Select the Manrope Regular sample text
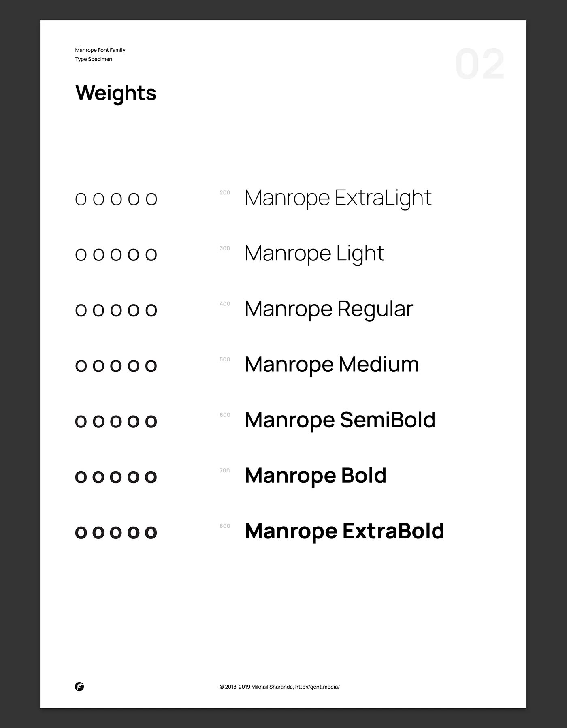This screenshot has width=567, height=728. (x=329, y=309)
